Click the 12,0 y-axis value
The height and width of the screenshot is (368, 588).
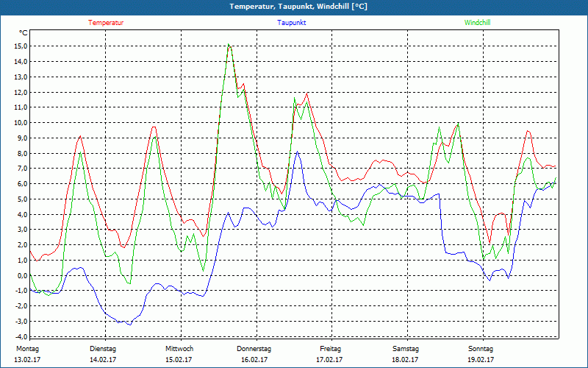pyautogui.click(x=21, y=93)
